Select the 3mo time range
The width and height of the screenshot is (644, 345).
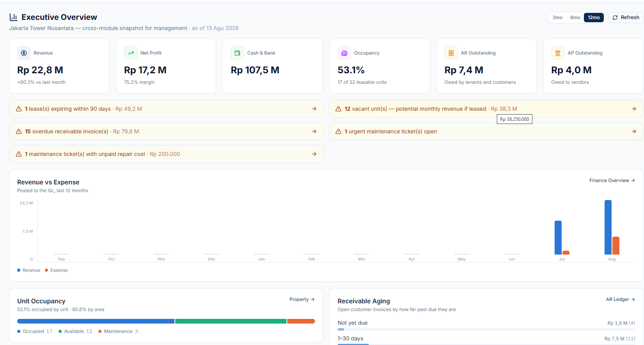[x=557, y=18]
